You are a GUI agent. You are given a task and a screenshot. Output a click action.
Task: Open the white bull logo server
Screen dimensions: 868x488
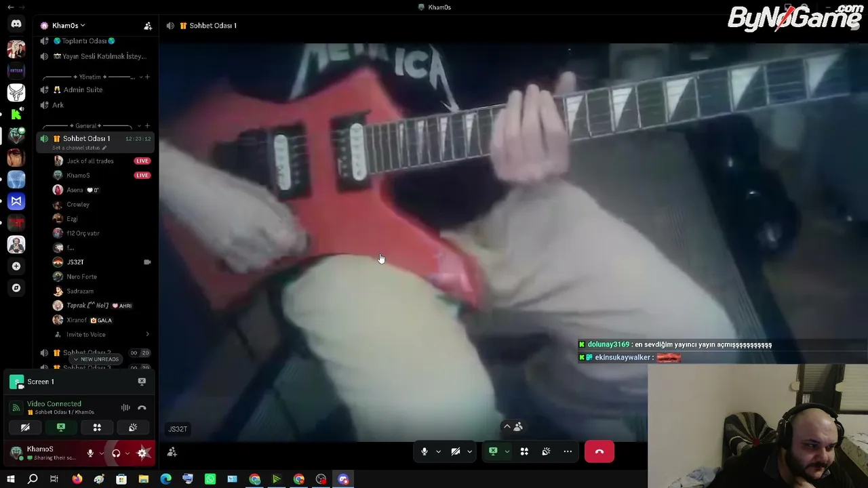(16, 92)
